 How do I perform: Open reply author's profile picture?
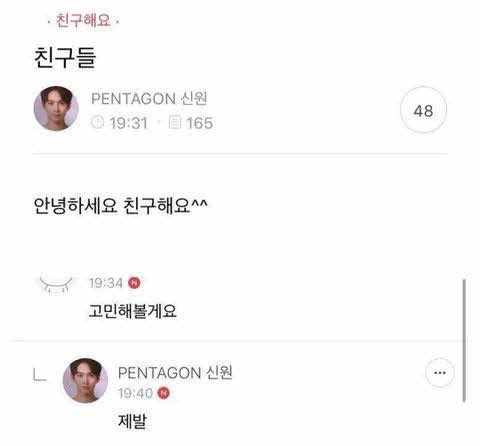tap(85, 381)
